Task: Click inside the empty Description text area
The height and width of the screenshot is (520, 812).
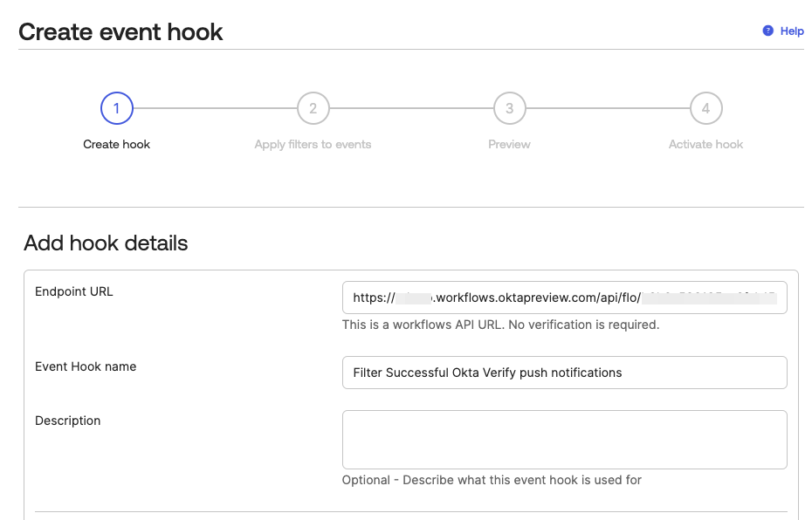Action: pos(564,440)
